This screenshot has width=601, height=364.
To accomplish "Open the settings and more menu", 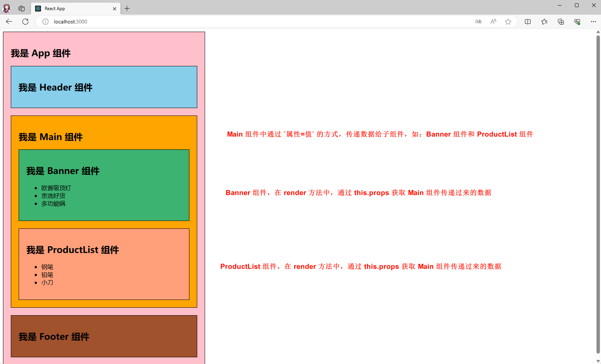I will (594, 22).
